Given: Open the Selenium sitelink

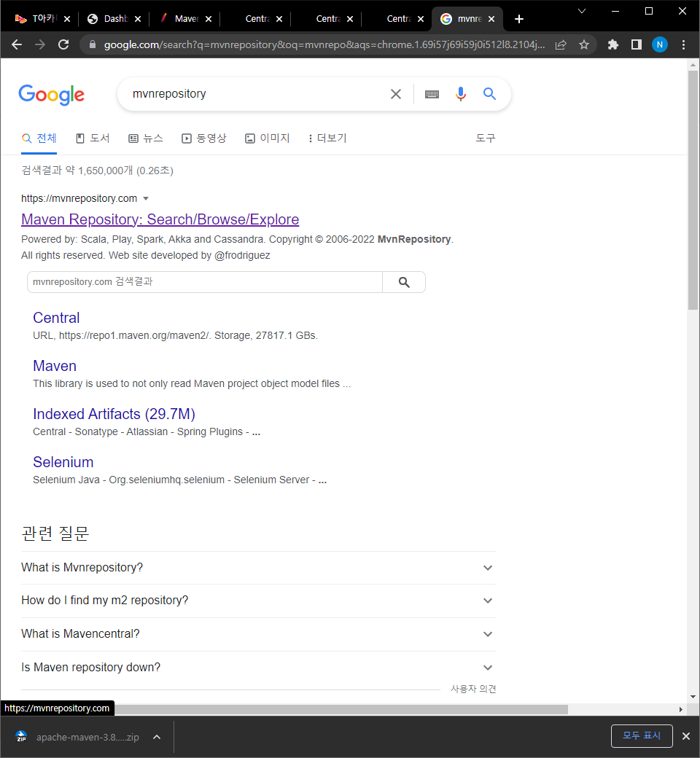Looking at the screenshot, I should (63, 462).
